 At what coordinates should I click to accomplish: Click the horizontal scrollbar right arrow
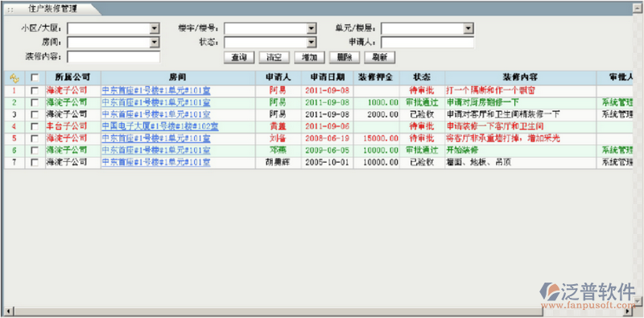[x=629, y=311]
